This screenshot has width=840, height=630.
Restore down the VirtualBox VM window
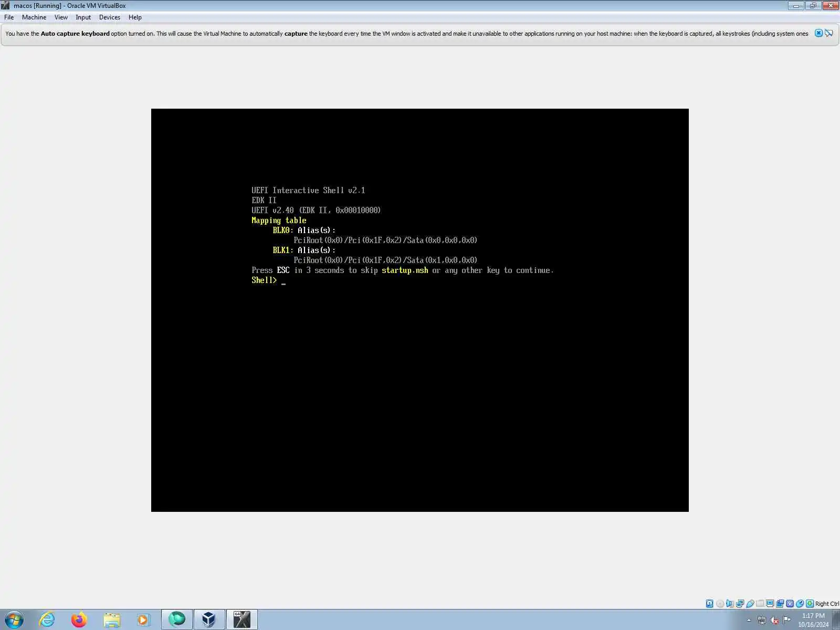click(813, 5)
